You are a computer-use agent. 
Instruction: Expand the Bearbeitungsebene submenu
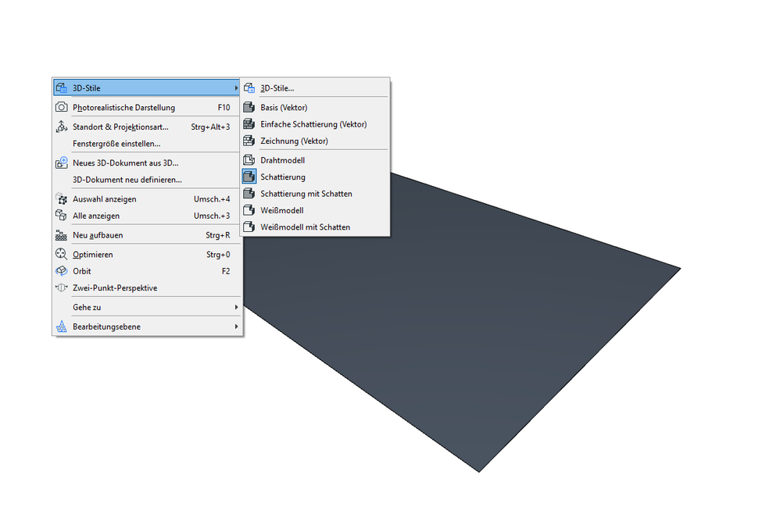(x=237, y=327)
